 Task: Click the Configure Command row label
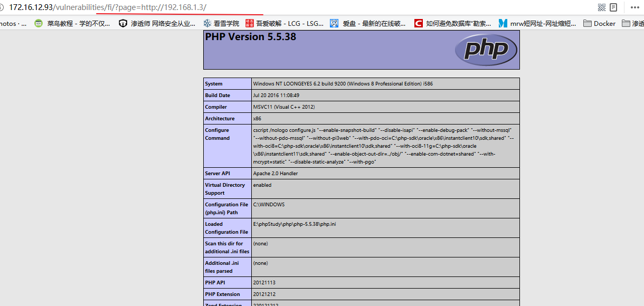(217, 134)
